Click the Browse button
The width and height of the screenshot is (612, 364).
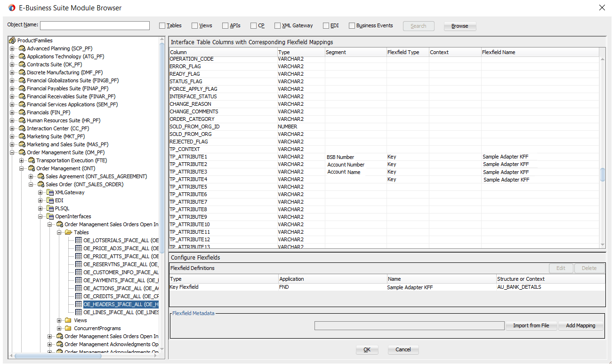[x=460, y=26]
